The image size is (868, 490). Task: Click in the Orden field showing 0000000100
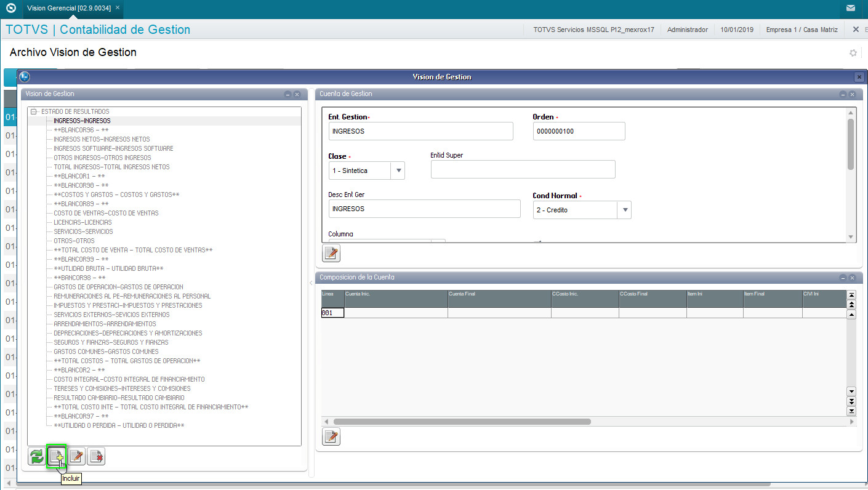[x=579, y=131]
